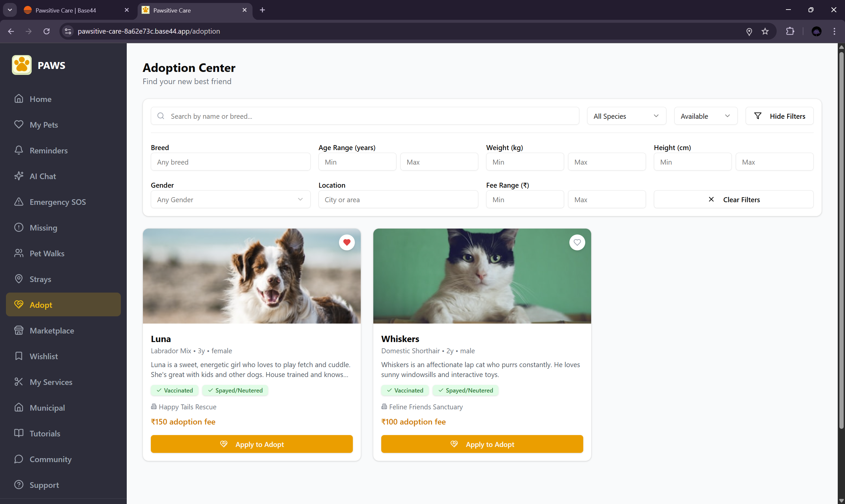Click the My Services scissors icon
The image size is (845, 504).
(19, 382)
